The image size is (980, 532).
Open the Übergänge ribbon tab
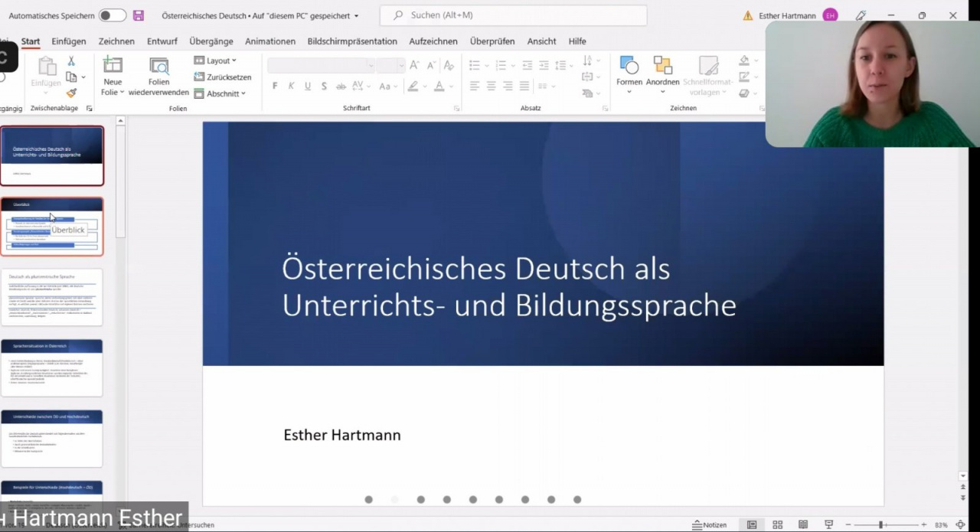(211, 41)
